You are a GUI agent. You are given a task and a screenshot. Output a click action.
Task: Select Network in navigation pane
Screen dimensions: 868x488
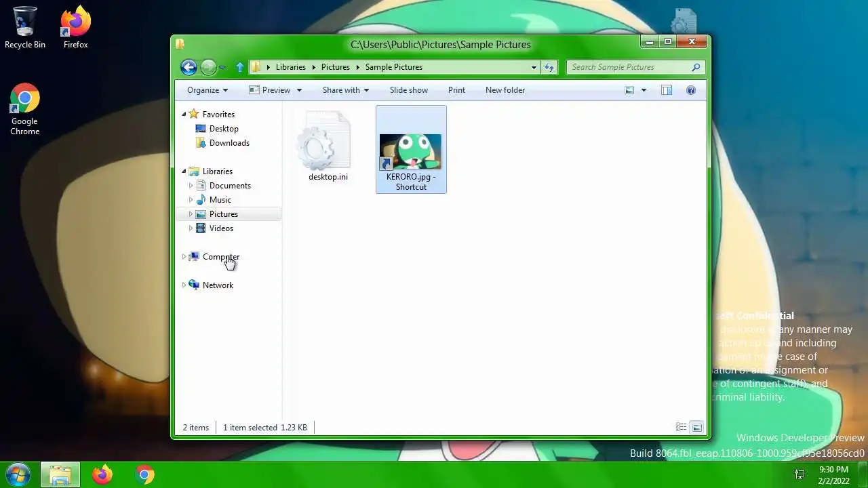click(x=218, y=285)
